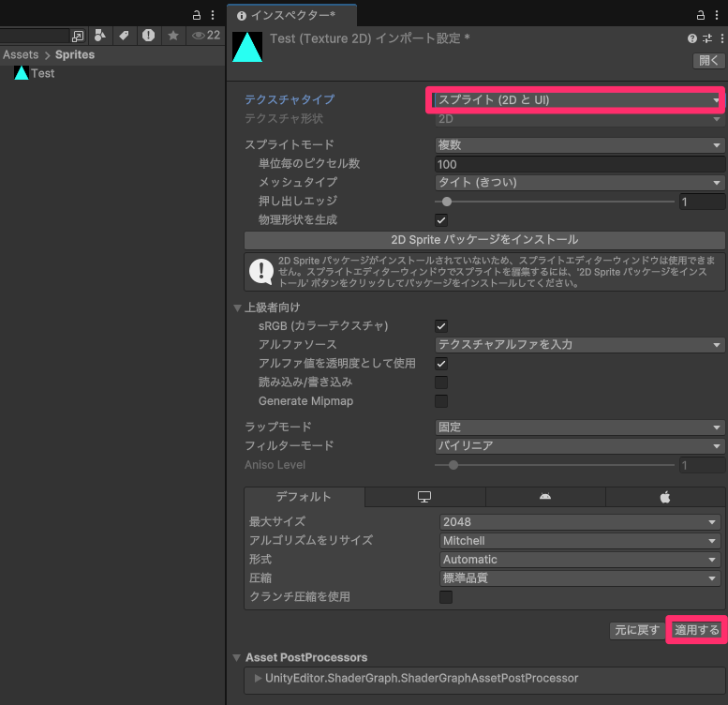Click the search by type icon
Image resolution: width=728 pixels, height=705 pixels.
coord(100,36)
